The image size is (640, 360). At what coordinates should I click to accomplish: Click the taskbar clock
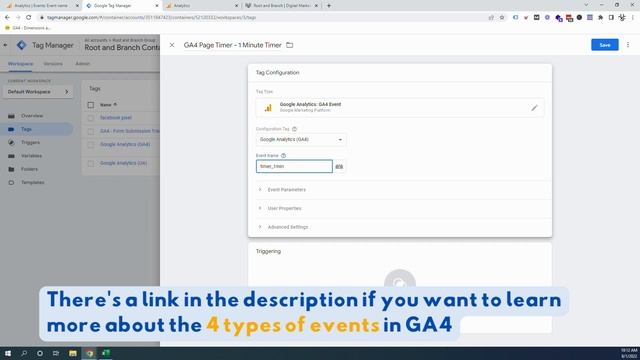click(x=629, y=353)
